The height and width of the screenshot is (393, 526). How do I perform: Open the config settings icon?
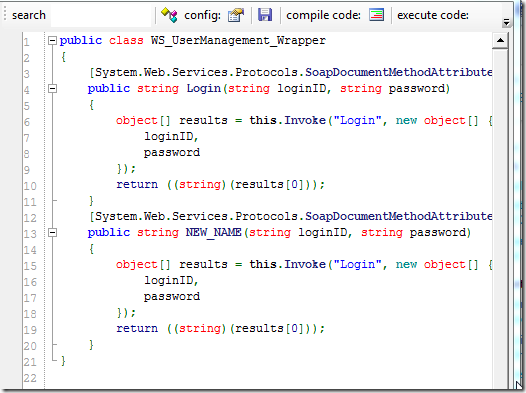236,15
